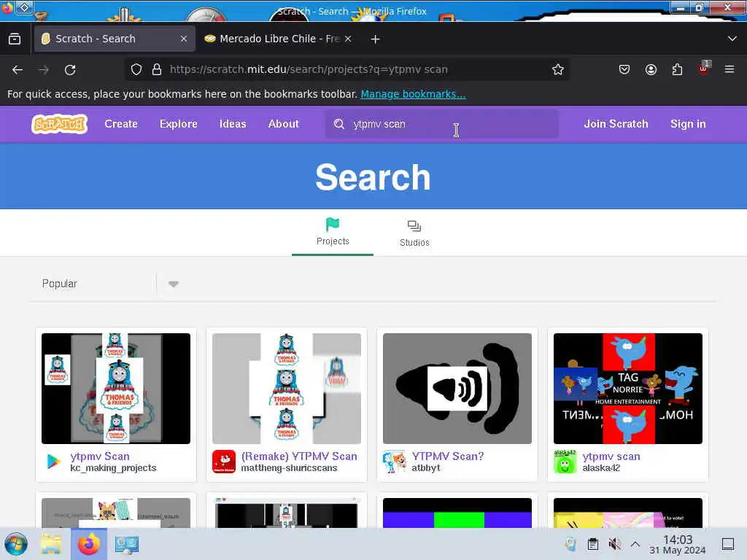
Task: Bookmark this page with the star icon
Action: click(x=558, y=69)
